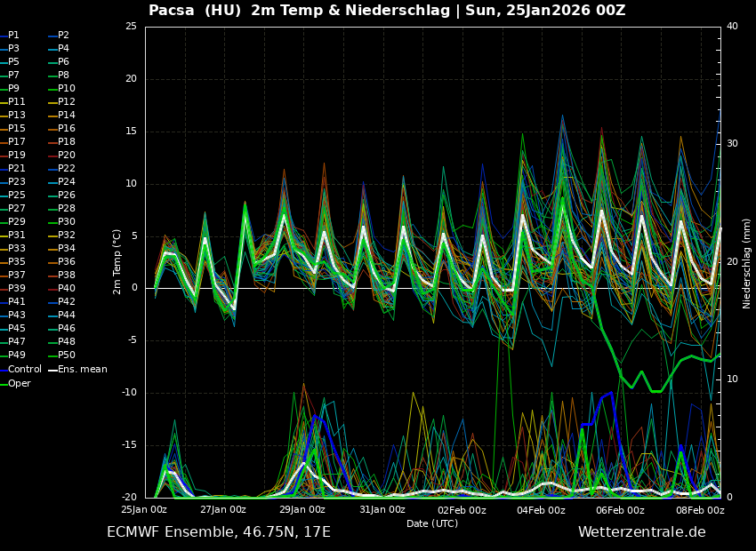Click the P10 legend color line
Viewport: 756px width, 551px height.
[52, 89]
